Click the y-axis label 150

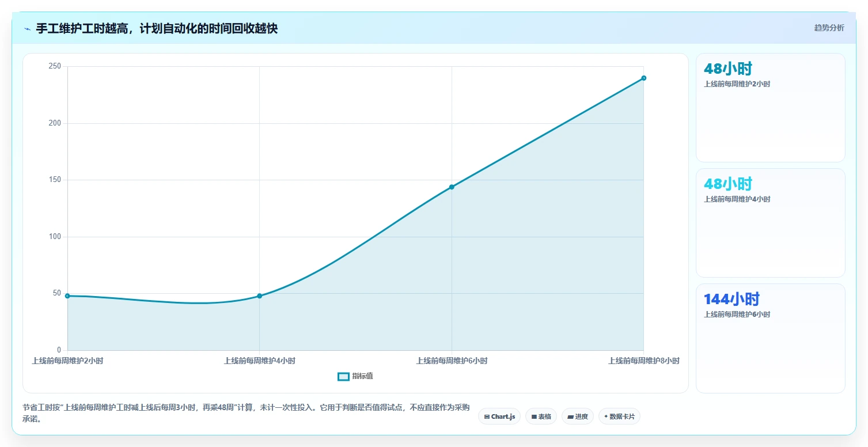point(55,180)
